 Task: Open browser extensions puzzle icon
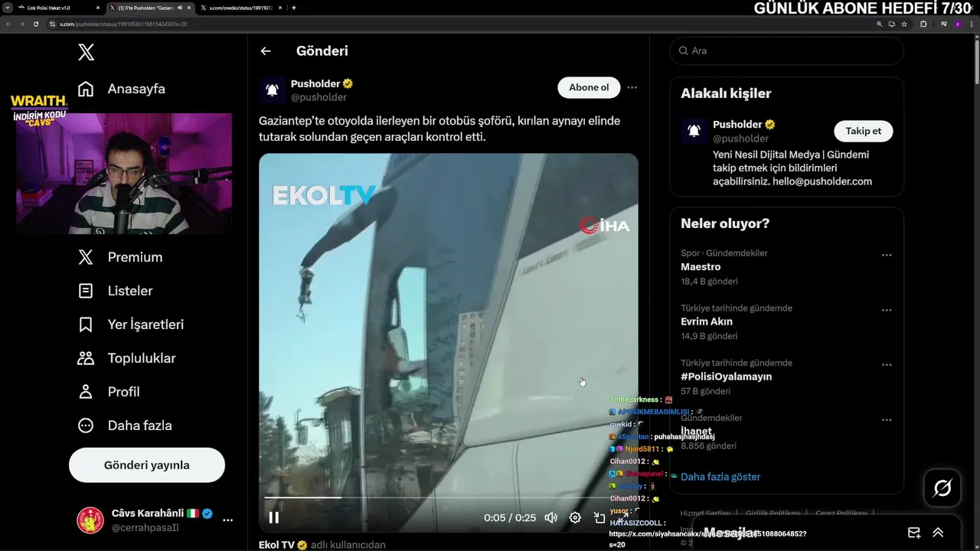tap(923, 24)
